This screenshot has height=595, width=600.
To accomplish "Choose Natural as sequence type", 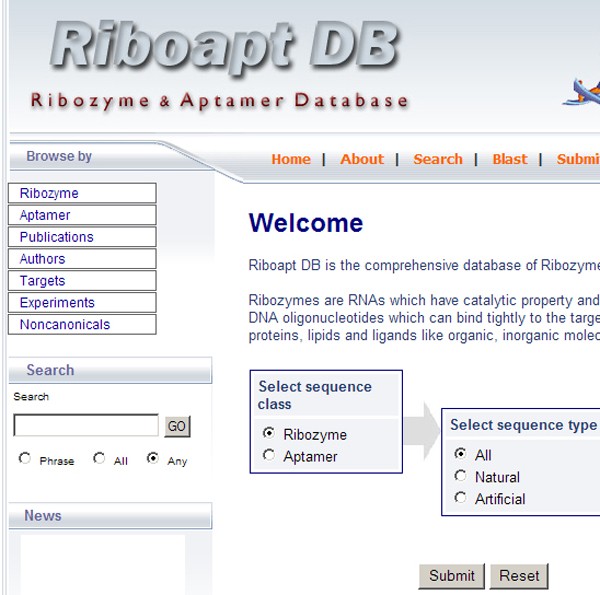I will pos(460,476).
